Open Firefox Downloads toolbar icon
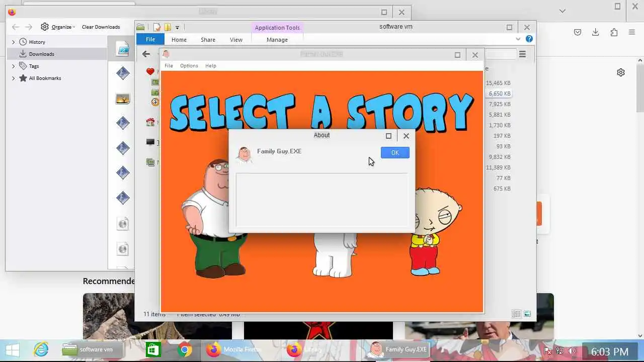The image size is (644, 362). [595, 32]
